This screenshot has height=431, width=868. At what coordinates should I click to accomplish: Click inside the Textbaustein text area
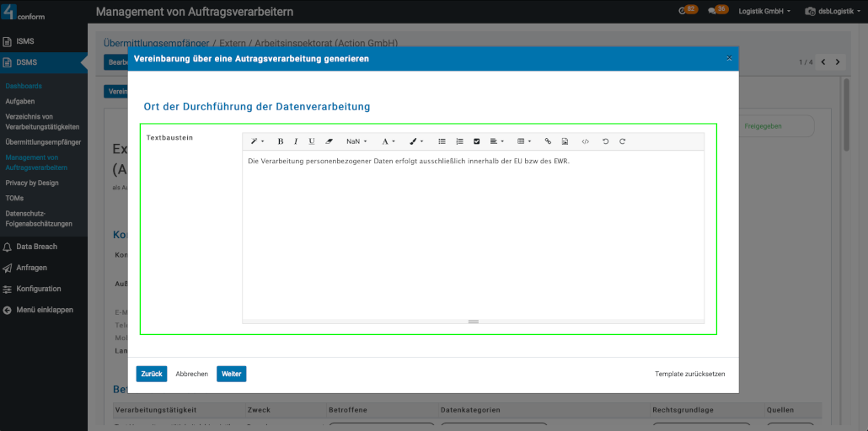click(x=472, y=236)
